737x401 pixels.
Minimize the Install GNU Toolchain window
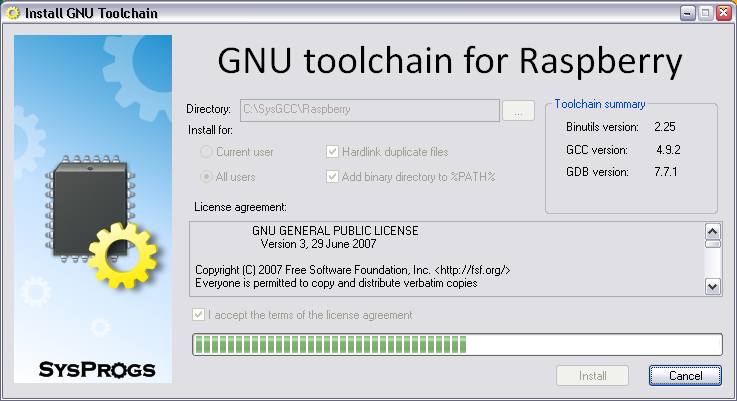click(688, 13)
